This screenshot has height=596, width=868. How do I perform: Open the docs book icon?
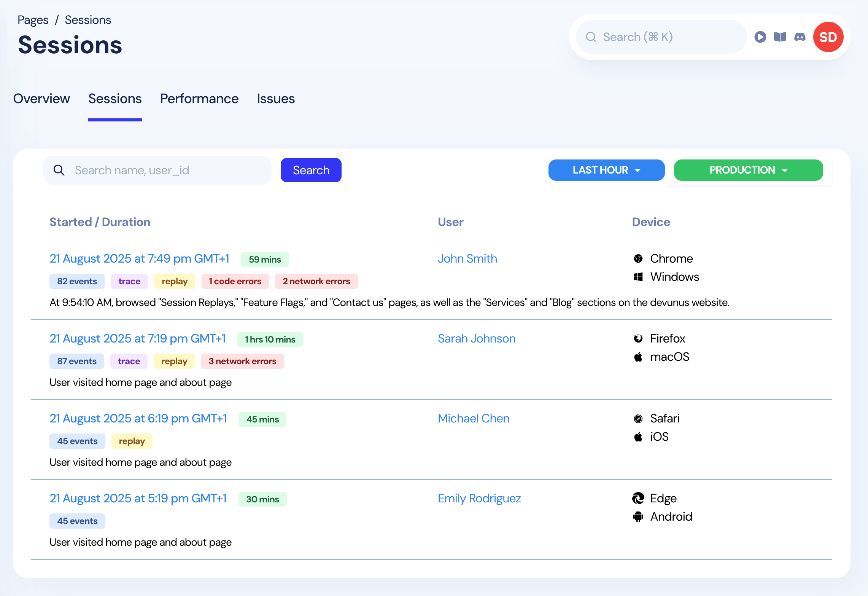(x=780, y=37)
